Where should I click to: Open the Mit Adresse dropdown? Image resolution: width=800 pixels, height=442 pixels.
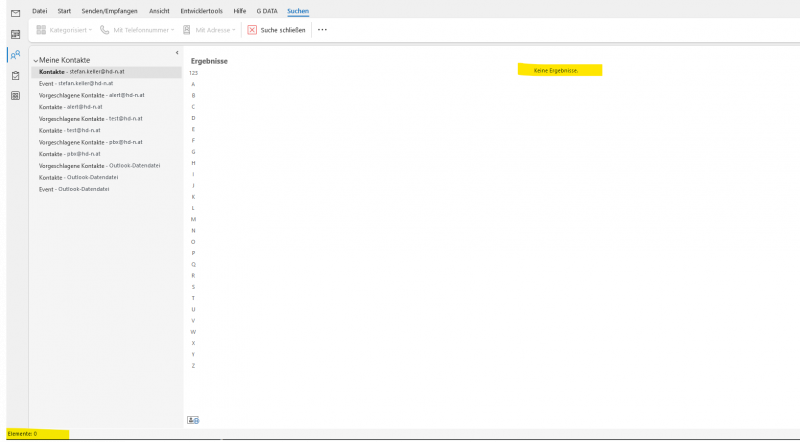210,30
